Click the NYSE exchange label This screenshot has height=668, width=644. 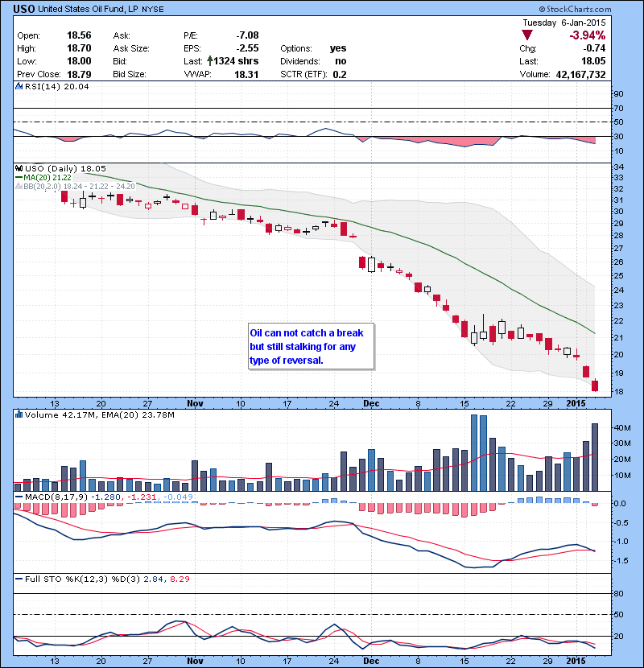coord(153,10)
